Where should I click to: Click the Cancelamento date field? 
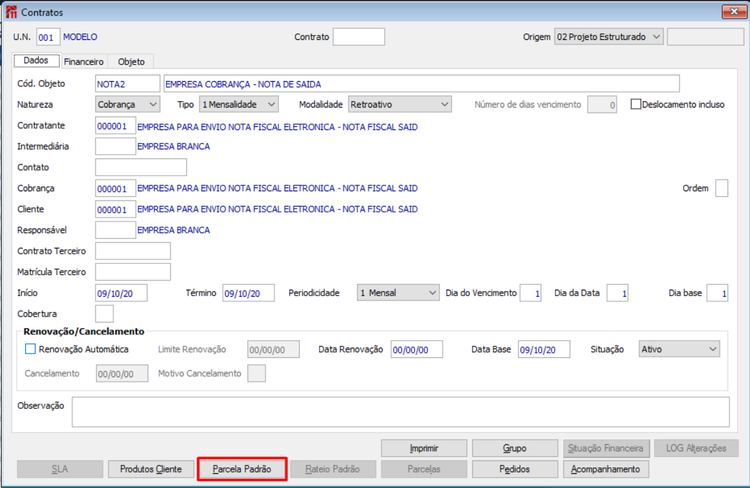pos(122,373)
